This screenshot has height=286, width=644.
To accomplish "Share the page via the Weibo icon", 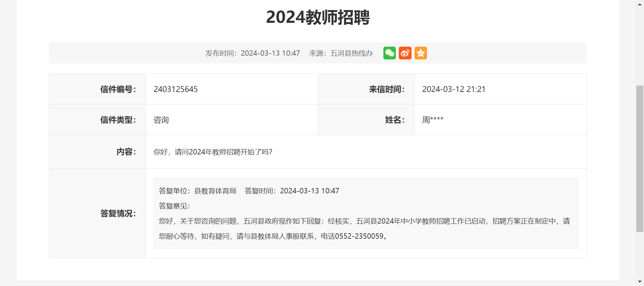I will (x=405, y=53).
